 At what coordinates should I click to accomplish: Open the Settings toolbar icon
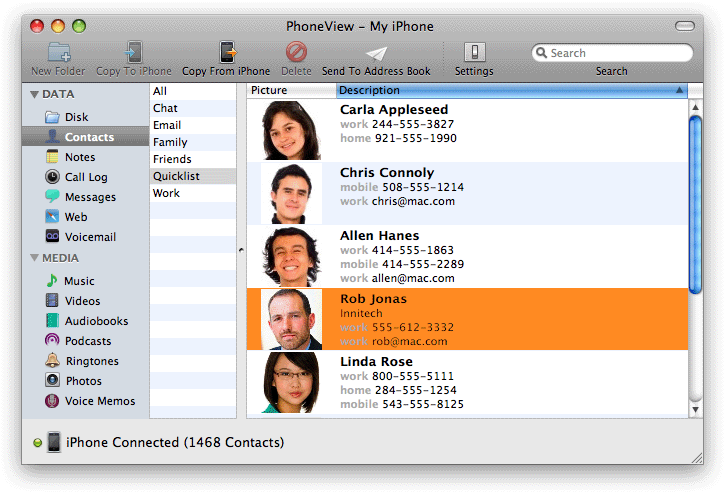(x=474, y=53)
